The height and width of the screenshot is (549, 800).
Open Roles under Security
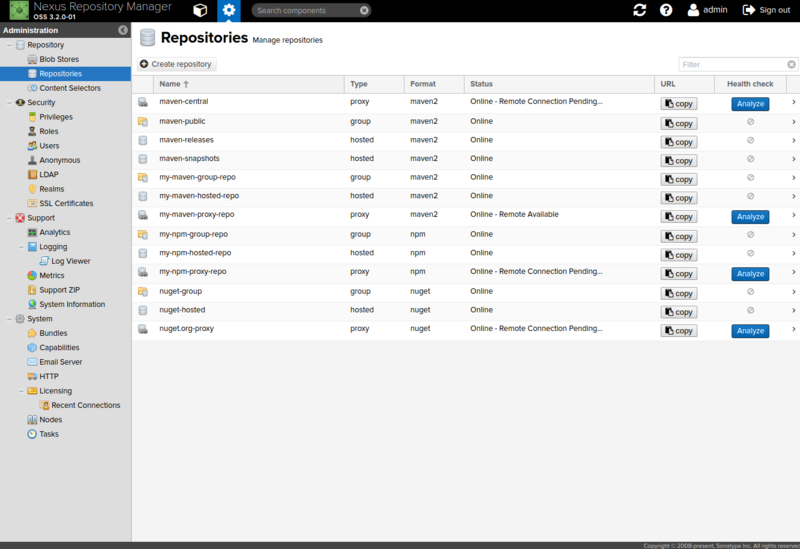(x=49, y=131)
